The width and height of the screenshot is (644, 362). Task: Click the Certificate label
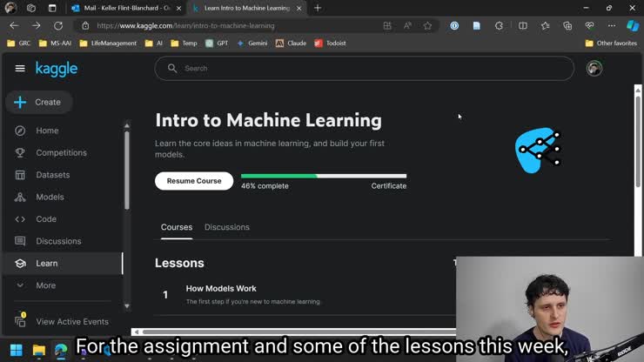pyautogui.click(x=388, y=186)
